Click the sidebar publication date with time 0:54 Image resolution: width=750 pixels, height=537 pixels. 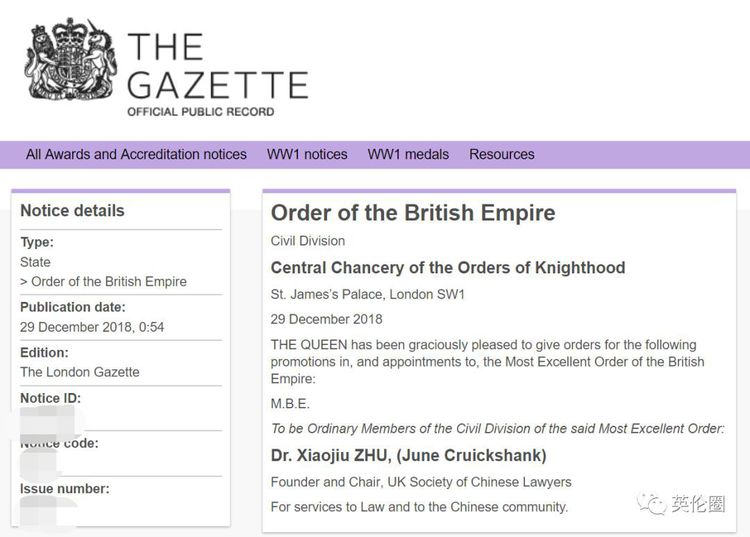[x=92, y=327]
